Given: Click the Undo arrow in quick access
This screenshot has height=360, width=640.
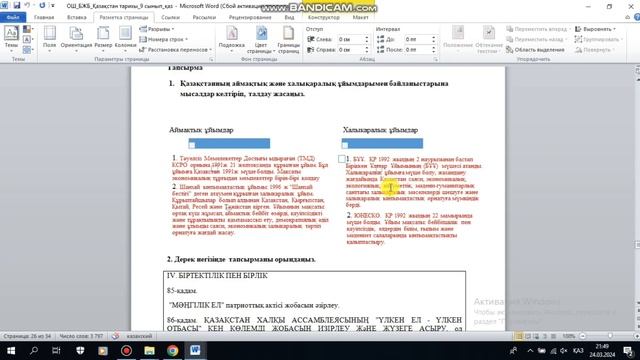Looking at the screenshot, I should (x=27, y=6).
